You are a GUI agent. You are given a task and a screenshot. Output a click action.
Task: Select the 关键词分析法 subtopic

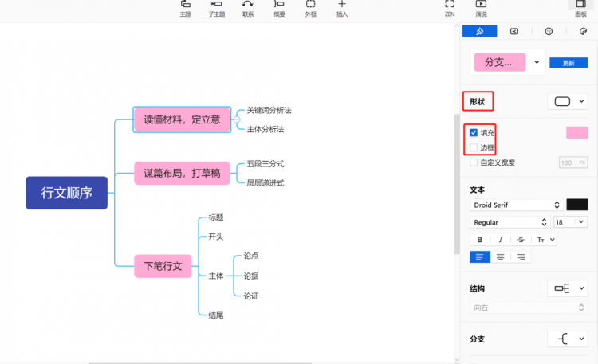point(269,110)
